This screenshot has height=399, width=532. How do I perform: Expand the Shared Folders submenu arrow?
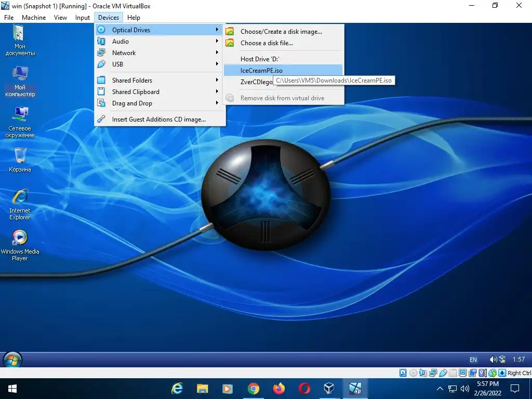coord(217,80)
